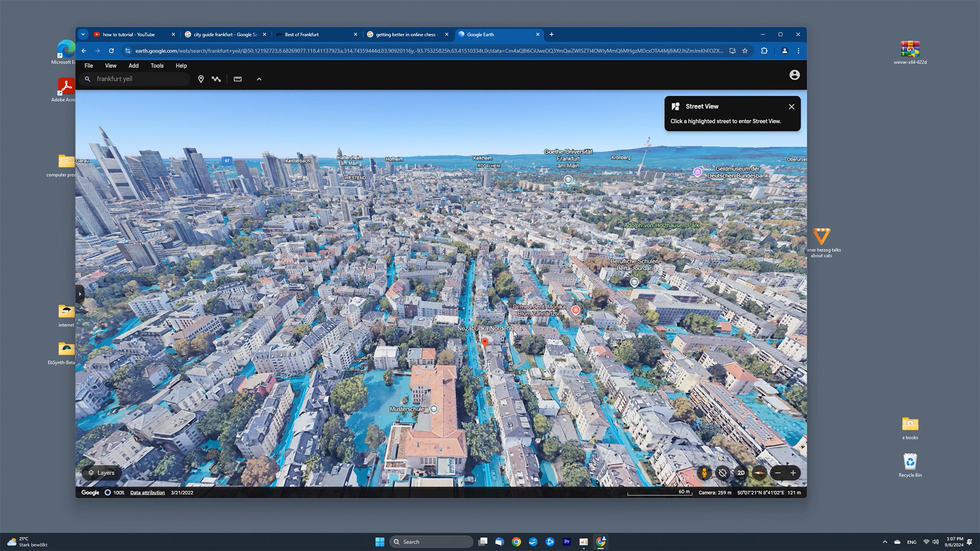Open the Data attribution link
Image resolution: width=980 pixels, height=551 pixels.
(x=147, y=493)
